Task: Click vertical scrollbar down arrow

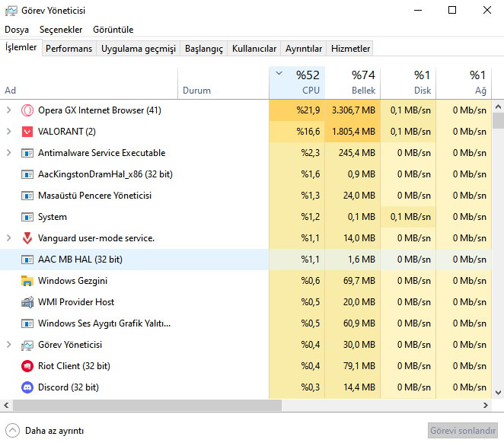Action: pos(498,392)
